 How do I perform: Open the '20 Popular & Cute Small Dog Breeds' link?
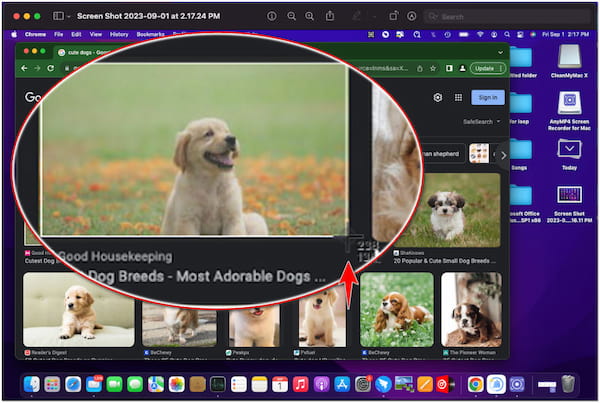(x=444, y=261)
